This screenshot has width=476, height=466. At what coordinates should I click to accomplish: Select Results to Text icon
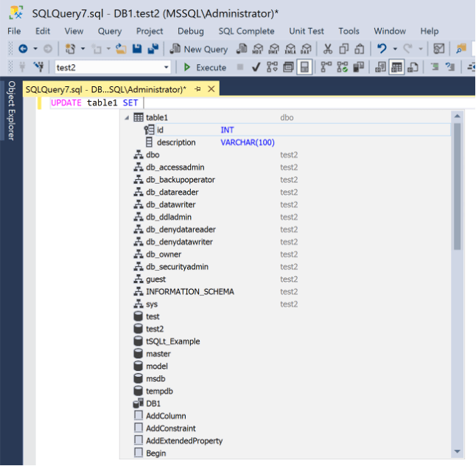tap(380, 67)
